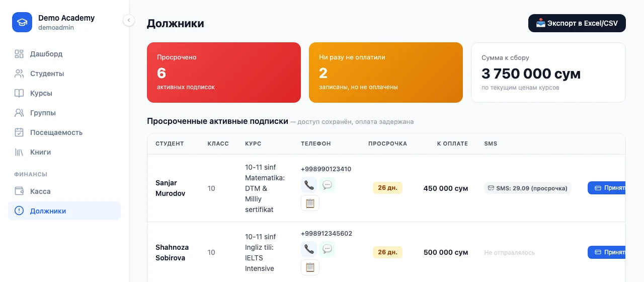Screen dimensions: 644x282
Task: Select the Должники sidebar item
Action: (64, 211)
